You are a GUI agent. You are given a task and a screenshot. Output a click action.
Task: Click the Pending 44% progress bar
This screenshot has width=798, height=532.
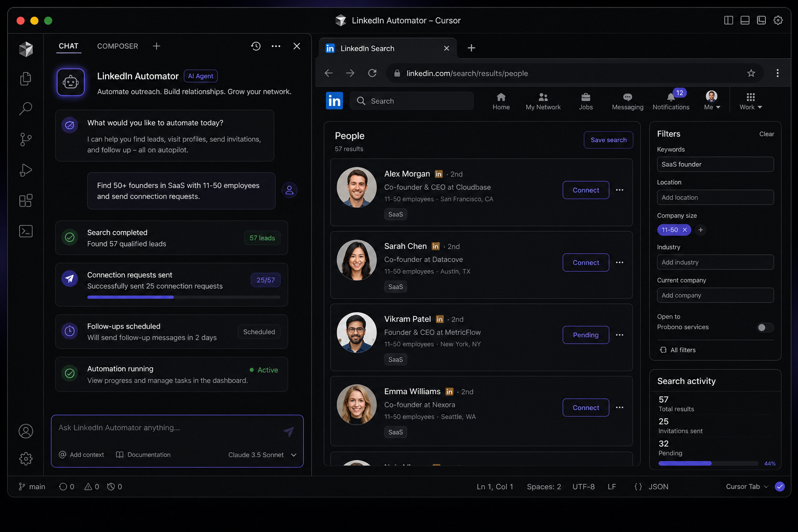pyautogui.click(x=708, y=463)
